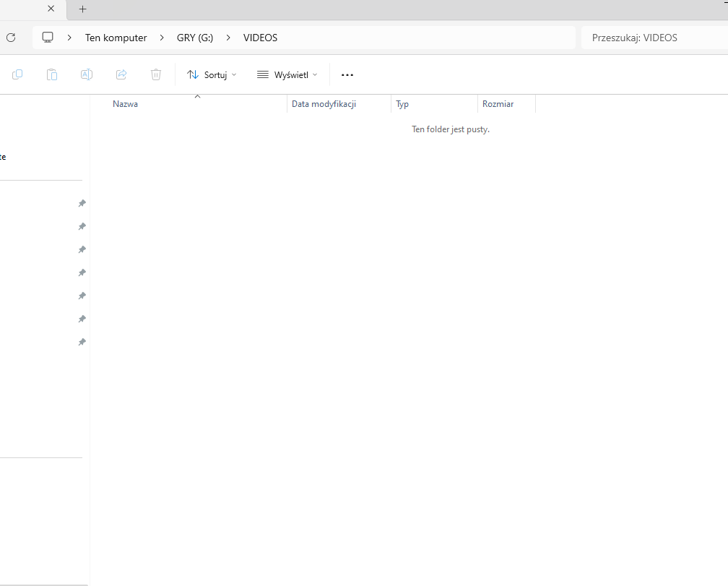Expand the chevron right after GRY (G:)

click(x=228, y=38)
